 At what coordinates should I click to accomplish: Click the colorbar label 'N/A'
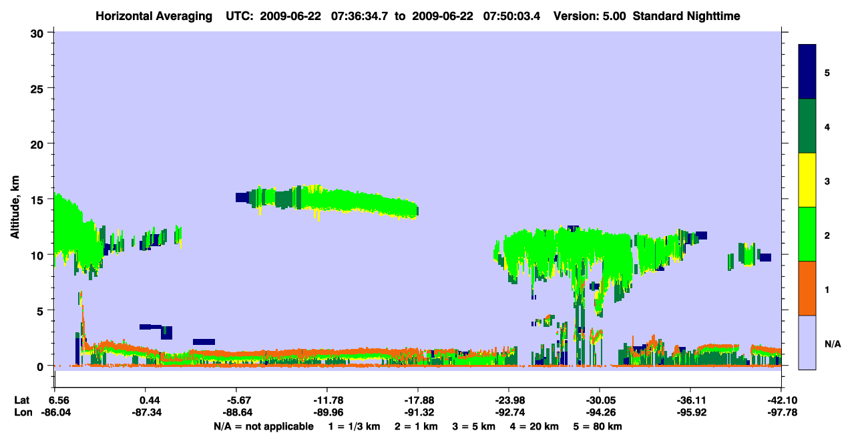(832, 344)
